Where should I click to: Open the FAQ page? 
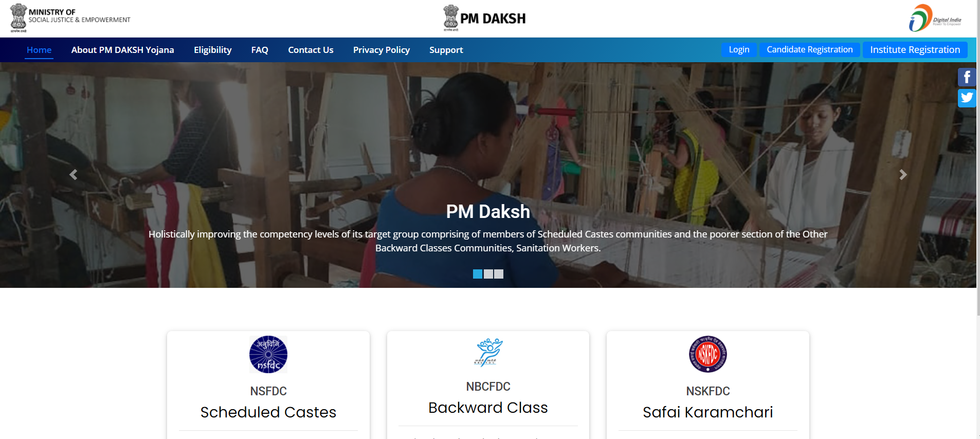pos(260,50)
